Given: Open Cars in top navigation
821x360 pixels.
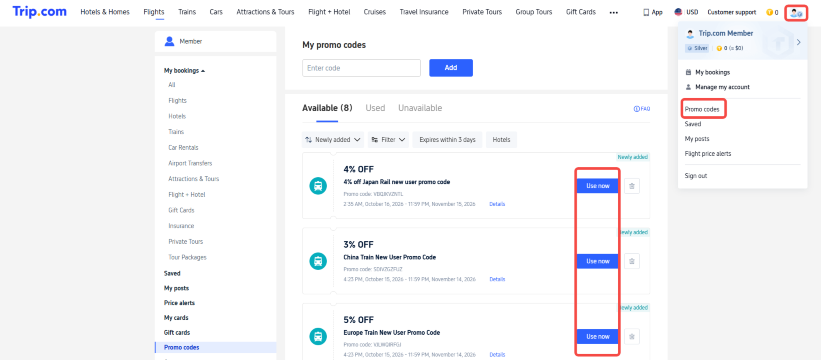Looking at the screenshot, I should (x=216, y=12).
